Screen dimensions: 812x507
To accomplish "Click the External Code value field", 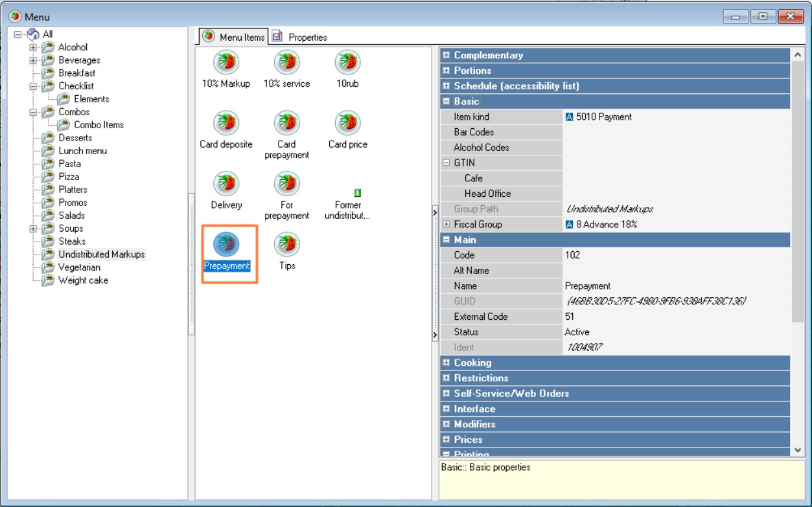I will [x=674, y=317].
